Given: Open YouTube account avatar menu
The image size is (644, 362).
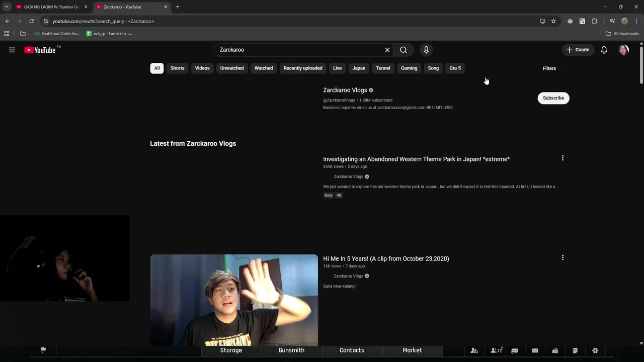Looking at the screenshot, I should point(624,50).
